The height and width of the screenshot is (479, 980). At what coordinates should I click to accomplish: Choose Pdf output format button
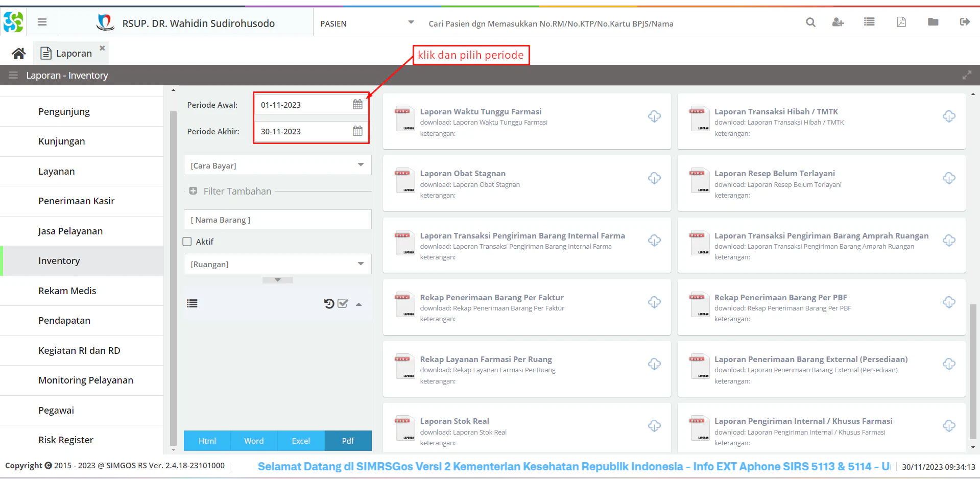point(348,441)
